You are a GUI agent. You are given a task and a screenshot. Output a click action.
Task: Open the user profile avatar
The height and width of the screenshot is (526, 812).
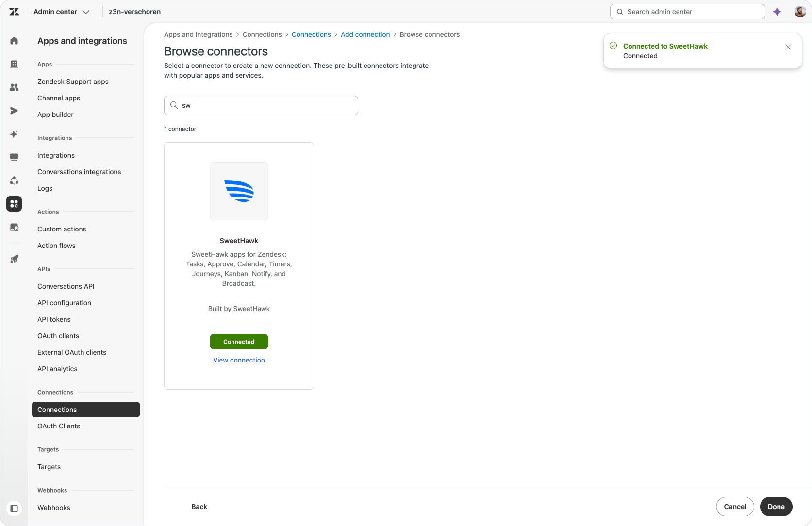[x=800, y=12]
